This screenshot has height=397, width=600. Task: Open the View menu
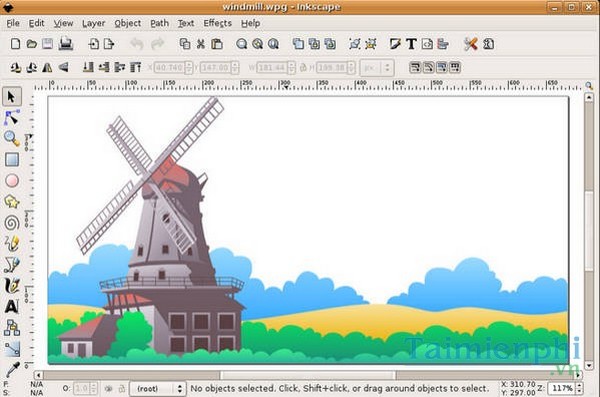pyautogui.click(x=63, y=23)
